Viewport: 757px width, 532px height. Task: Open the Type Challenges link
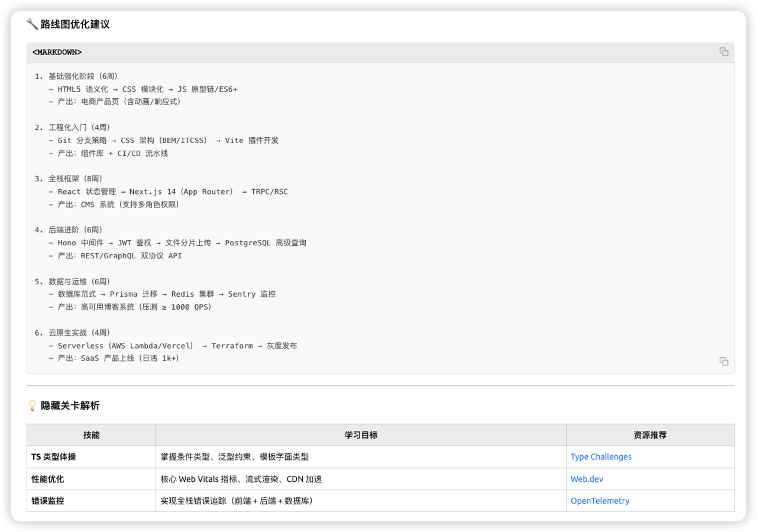600,457
